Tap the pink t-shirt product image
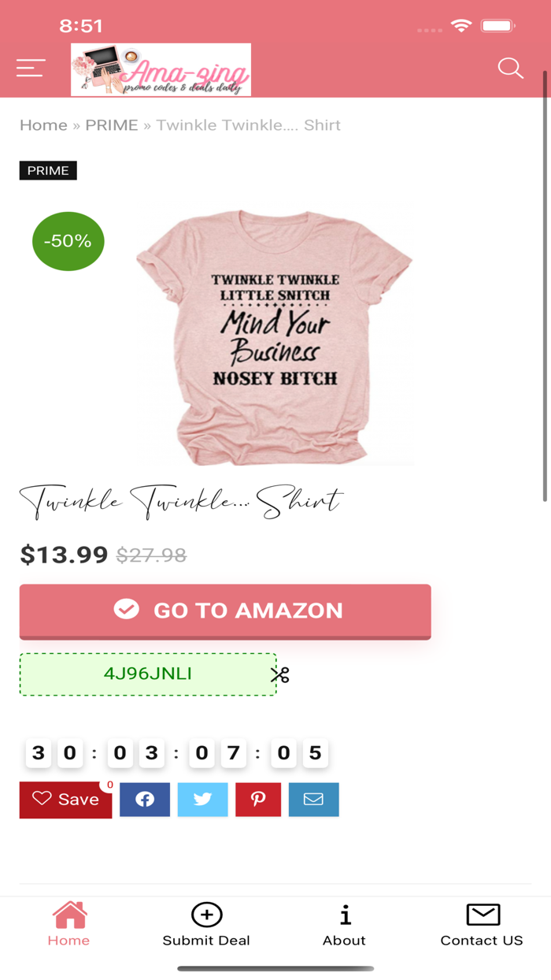Image resolution: width=551 pixels, height=980 pixels. coord(274,335)
